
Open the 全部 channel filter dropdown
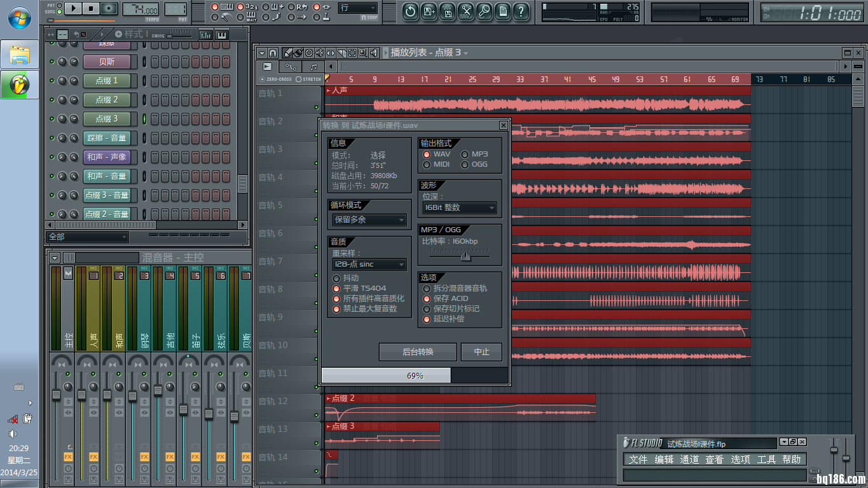tap(88, 237)
